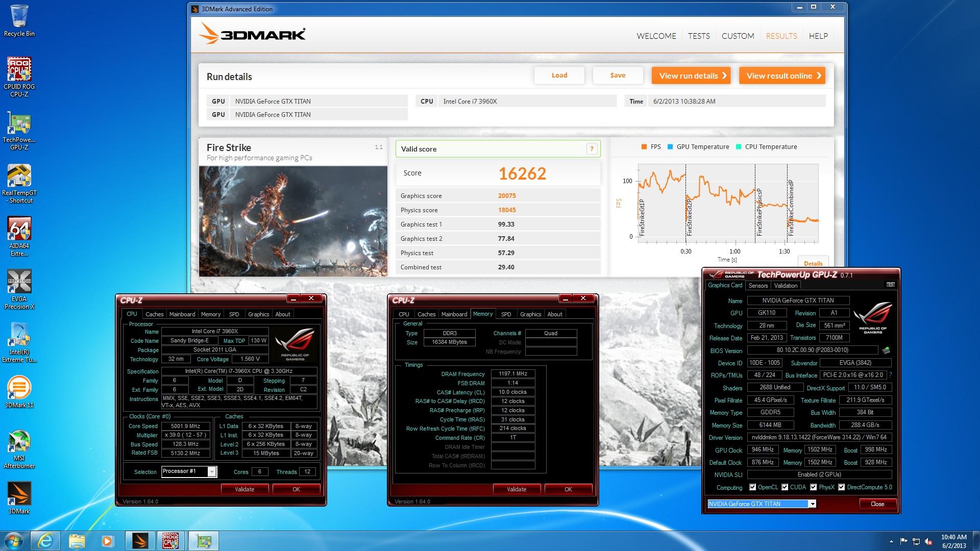Toggle the DirectCompute 5.0 checkbox in GPU-Z
980x551 pixels.
(x=841, y=487)
